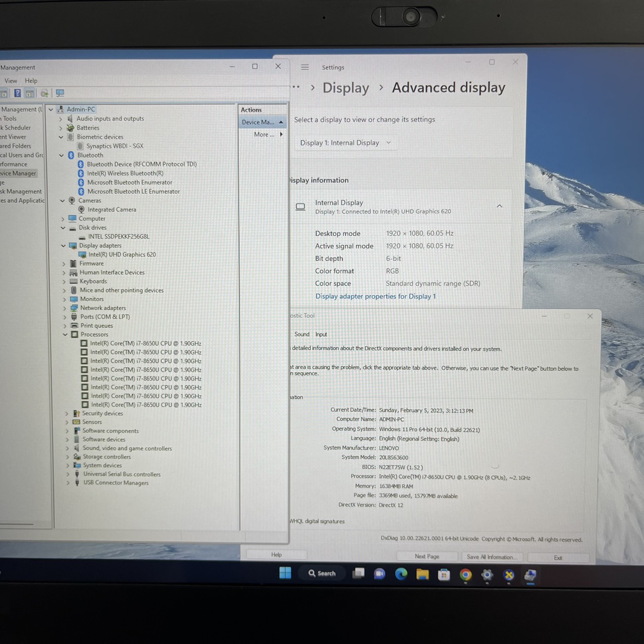Expand the Storage controllers node
Screen dimensions: 644x644
pos(67,457)
